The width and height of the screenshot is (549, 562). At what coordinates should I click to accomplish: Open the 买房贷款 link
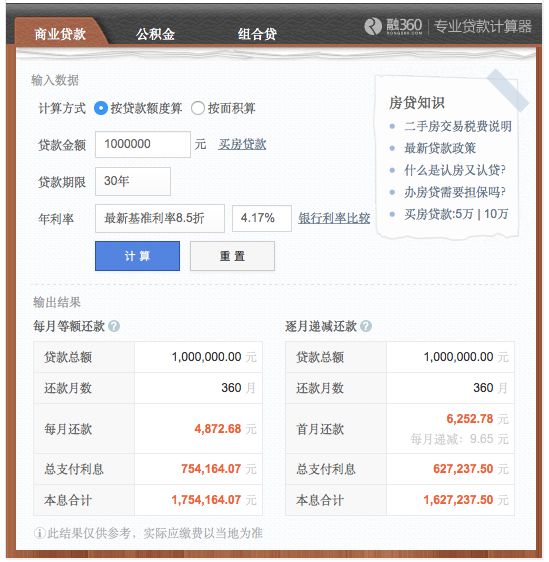(x=242, y=144)
